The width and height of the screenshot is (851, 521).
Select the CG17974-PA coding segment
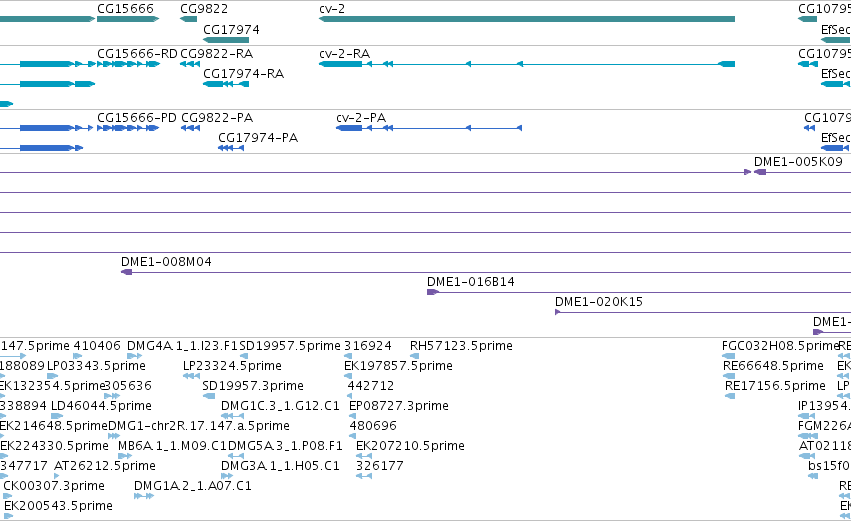tap(231, 148)
